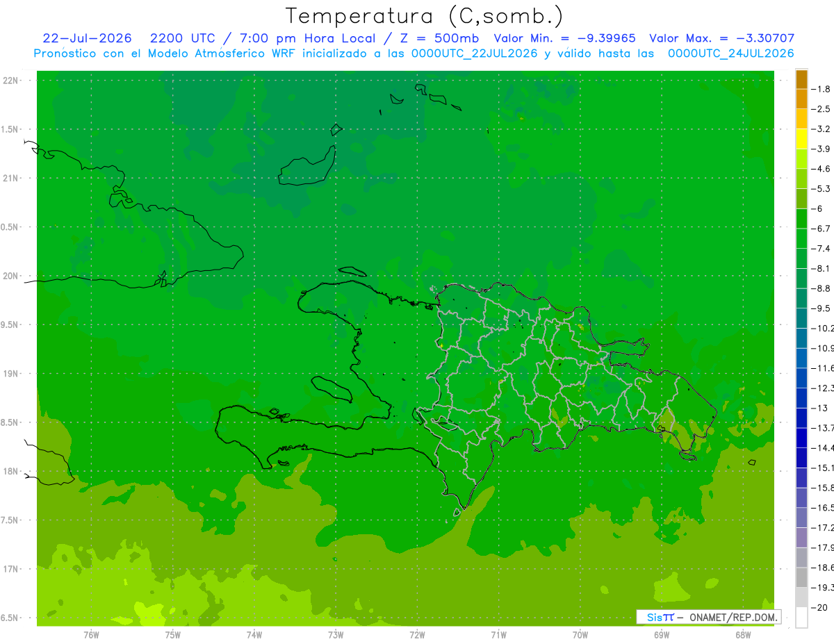Click the "-7.4" legend value
Image resolution: width=834 pixels, height=644 pixels.
tap(821, 249)
